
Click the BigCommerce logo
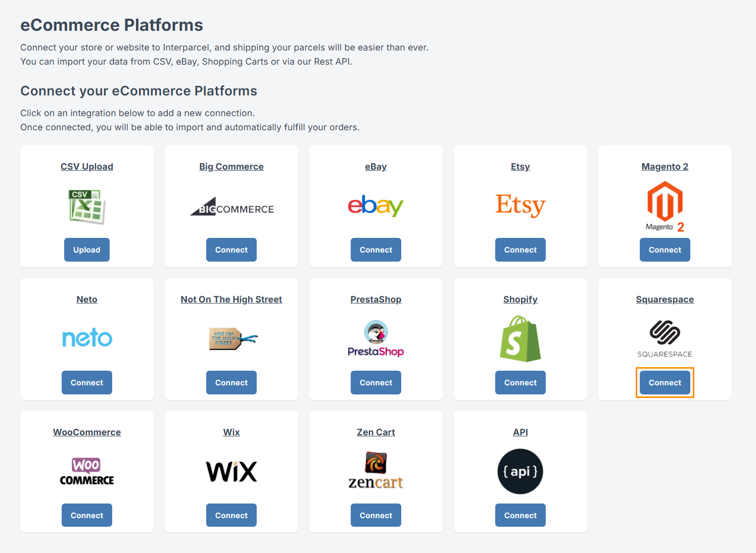pyautogui.click(x=231, y=207)
